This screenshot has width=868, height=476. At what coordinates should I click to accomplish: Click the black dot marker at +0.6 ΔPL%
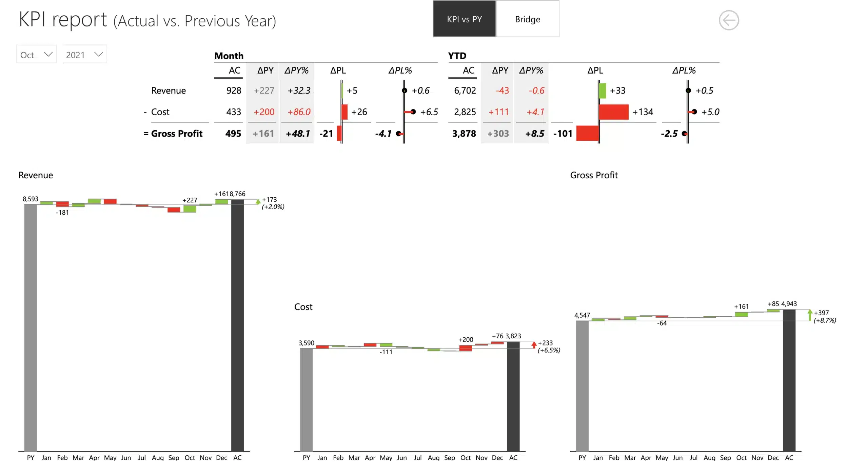click(x=405, y=91)
